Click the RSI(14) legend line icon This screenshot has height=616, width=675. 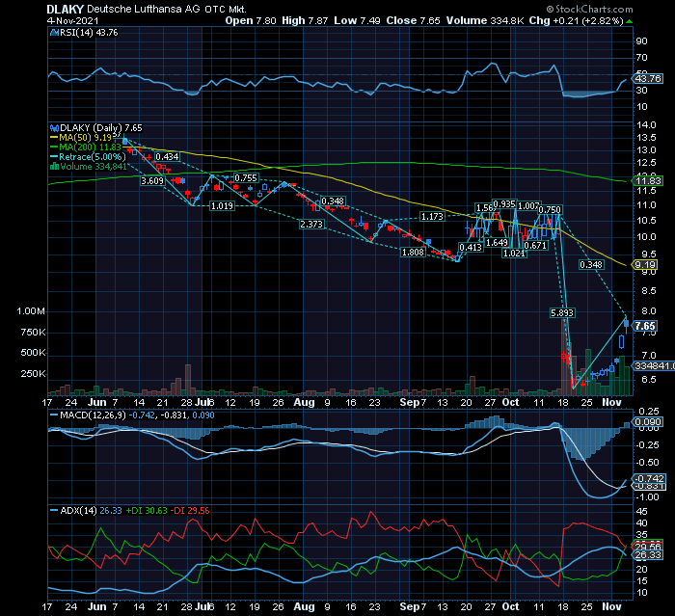[54, 32]
